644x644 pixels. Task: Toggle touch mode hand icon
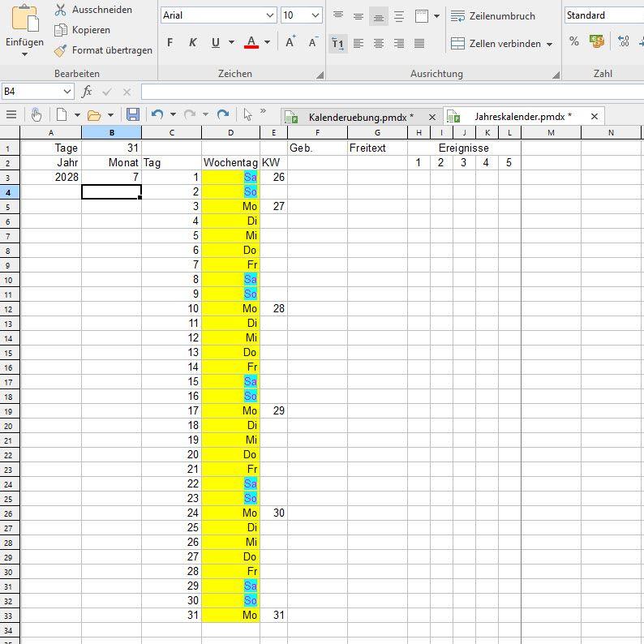[x=36, y=115]
